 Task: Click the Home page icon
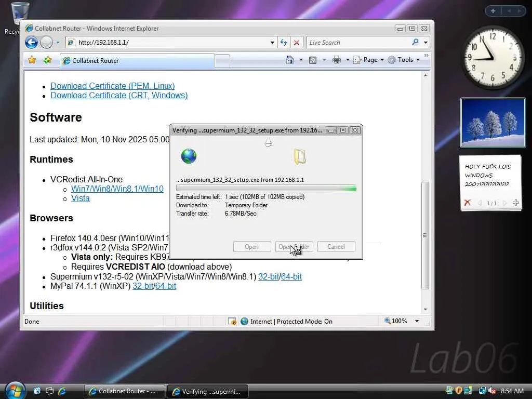point(289,60)
